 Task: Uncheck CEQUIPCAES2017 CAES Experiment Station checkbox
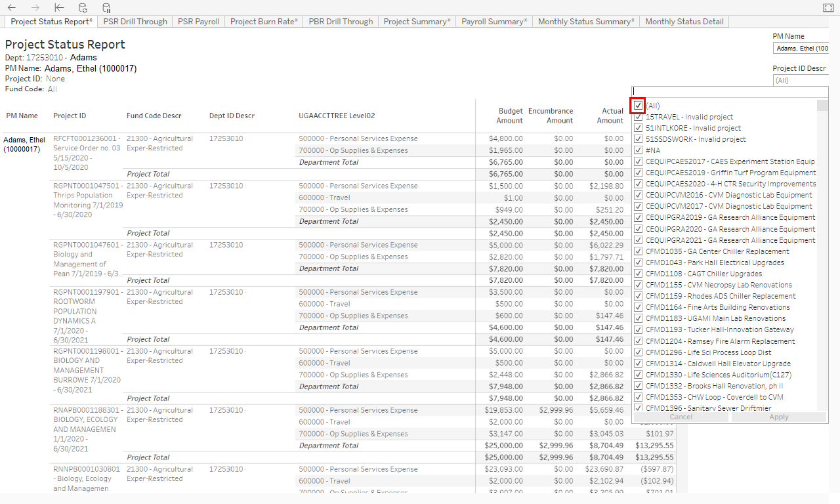click(x=638, y=161)
